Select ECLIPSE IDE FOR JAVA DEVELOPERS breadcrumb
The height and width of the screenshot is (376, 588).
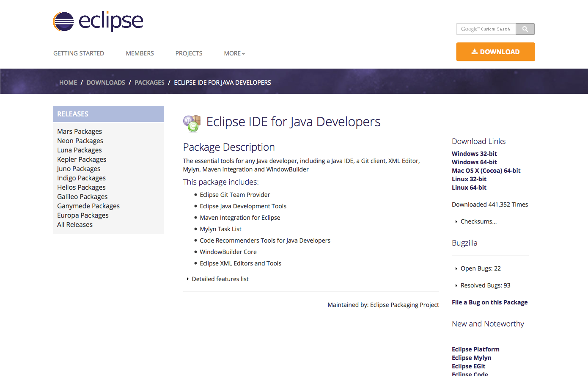click(223, 83)
